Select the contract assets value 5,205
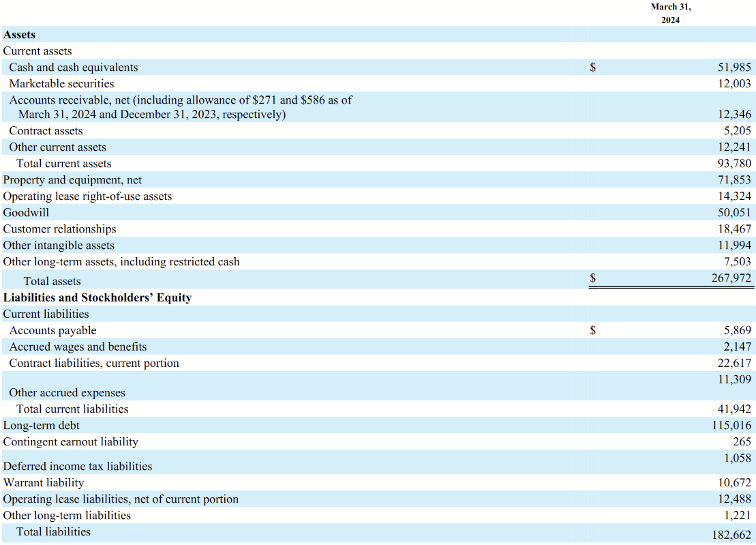Screen dimensions: 756x545 click(737, 131)
